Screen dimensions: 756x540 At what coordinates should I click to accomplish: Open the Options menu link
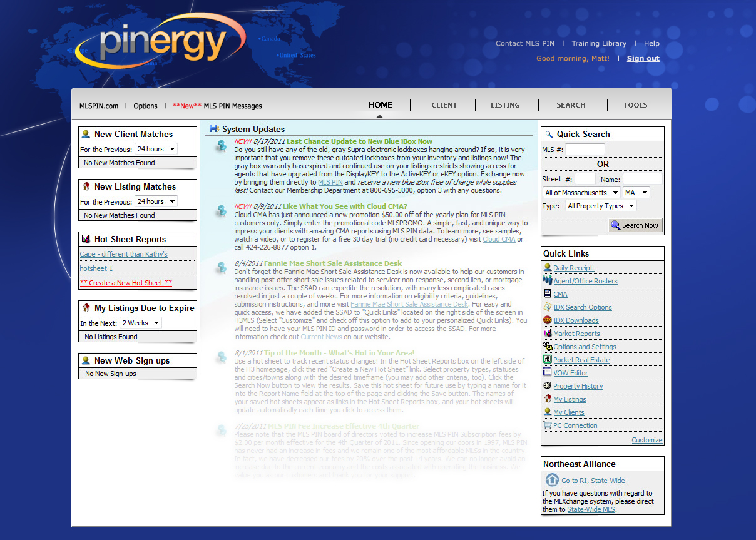(x=145, y=106)
